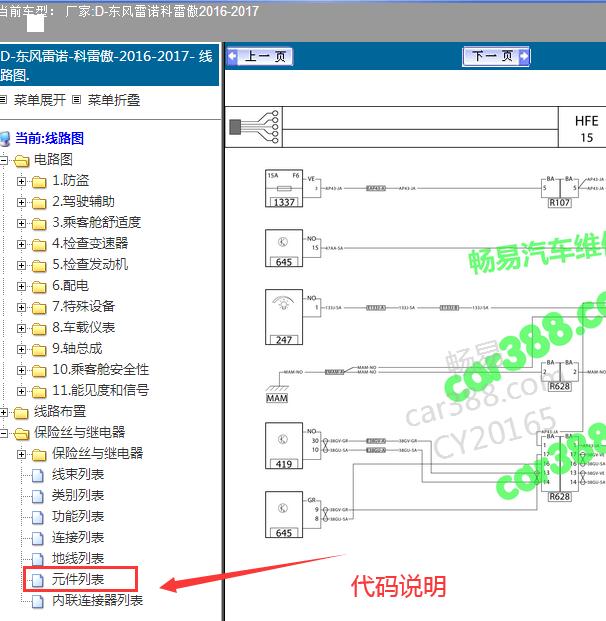Image resolution: width=606 pixels, height=621 pixels.
Task: Go to next page with 下一页 button
Action: tap(496, 57)
